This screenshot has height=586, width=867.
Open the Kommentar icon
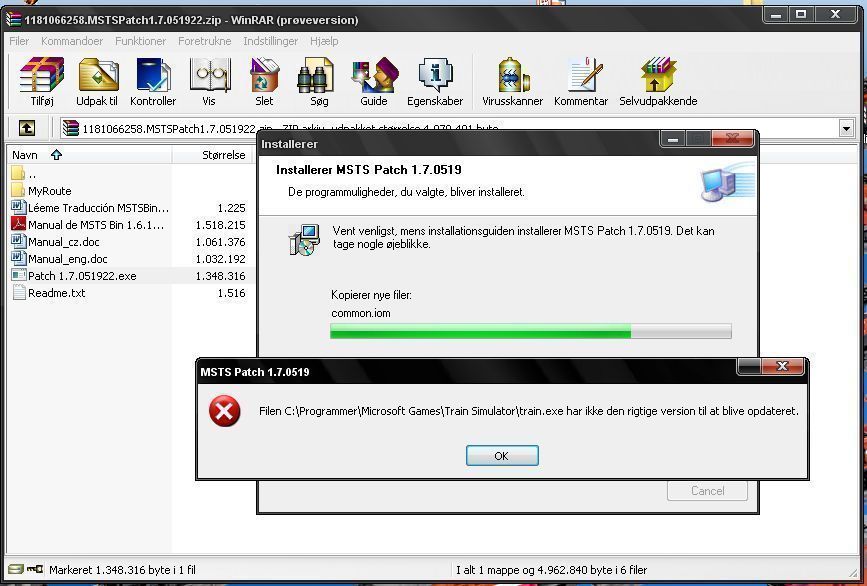(x=584, y=75)
